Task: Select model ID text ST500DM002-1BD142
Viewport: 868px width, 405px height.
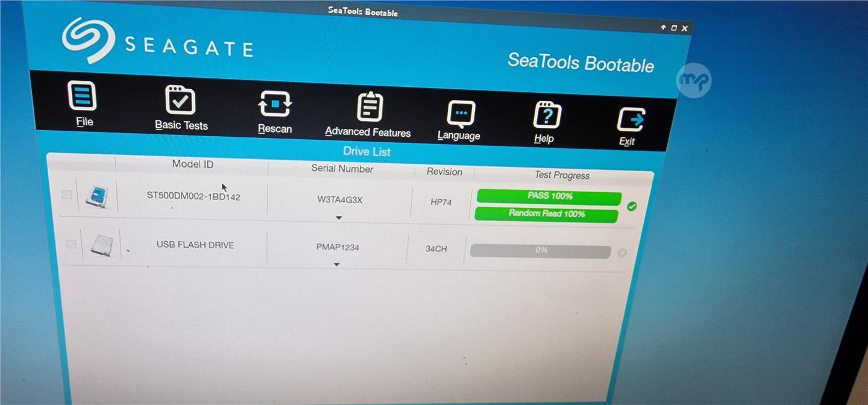Action: tap(193, 196)
